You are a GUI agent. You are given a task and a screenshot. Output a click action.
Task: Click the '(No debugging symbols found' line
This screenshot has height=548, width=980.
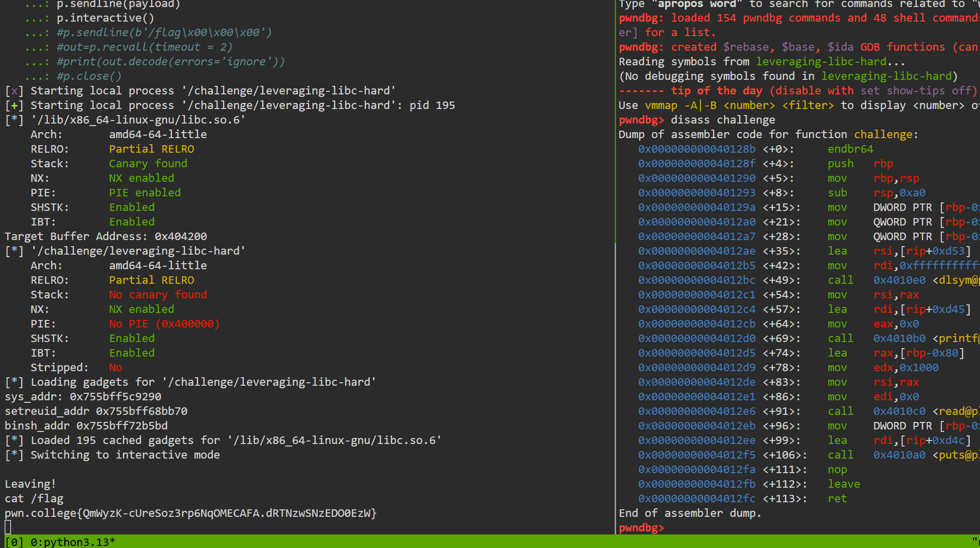(x=789, y=76)
